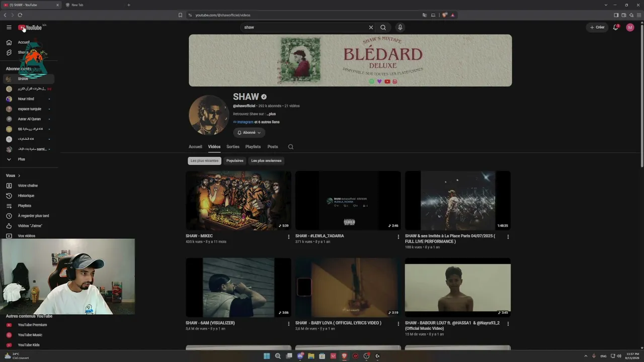Open a new browser tab with plus
This screenshot has height=362, width=644.
click(x=129, y=5)
